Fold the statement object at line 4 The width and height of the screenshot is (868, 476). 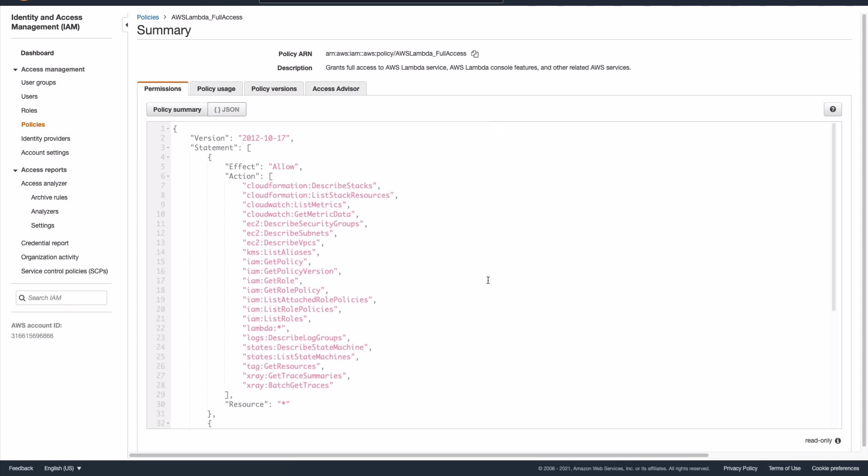(x=168, y=157)
